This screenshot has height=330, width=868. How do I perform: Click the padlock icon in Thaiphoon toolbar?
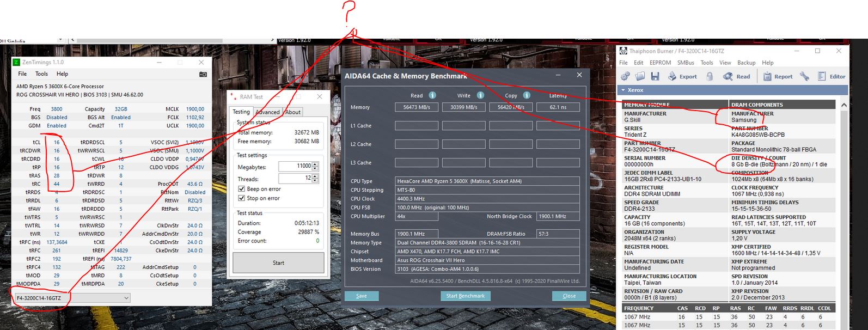[x=710, y=76]
